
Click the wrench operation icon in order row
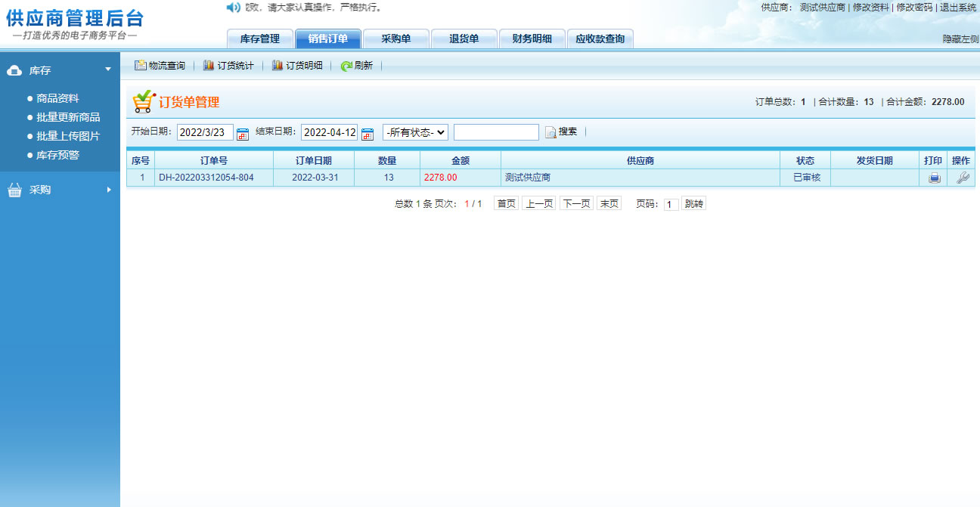963,178
